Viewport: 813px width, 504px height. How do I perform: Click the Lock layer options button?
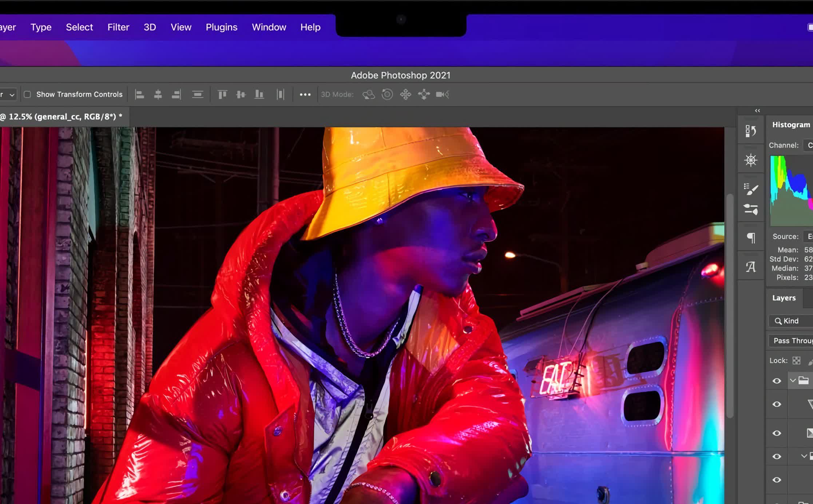[796, 360]
